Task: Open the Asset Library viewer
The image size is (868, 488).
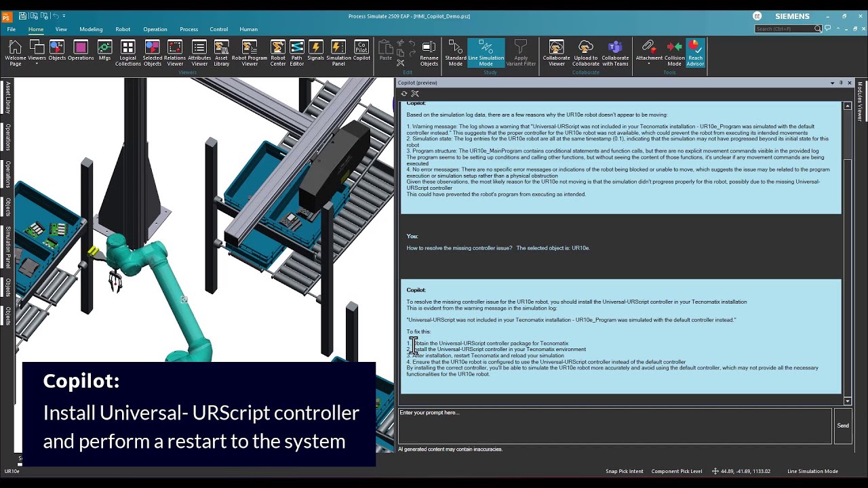Action: click(x=222, y=53)
